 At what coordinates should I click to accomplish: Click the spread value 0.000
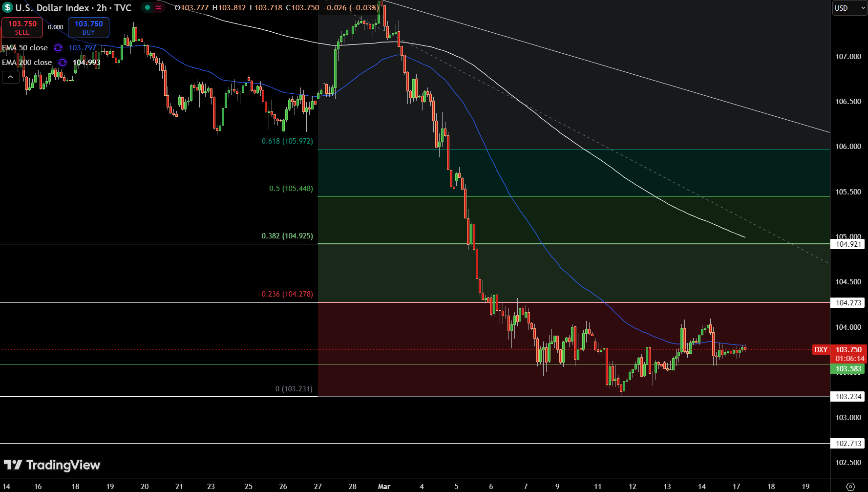(56, 27)
